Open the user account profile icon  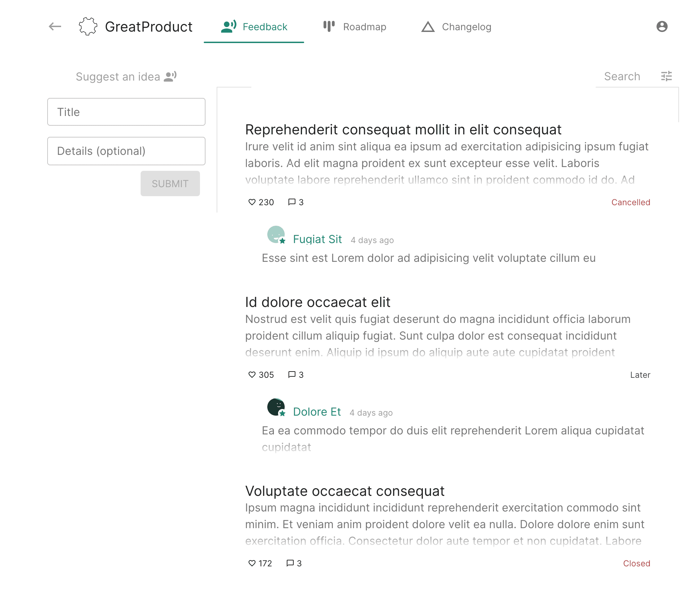[x=662, y=26]
